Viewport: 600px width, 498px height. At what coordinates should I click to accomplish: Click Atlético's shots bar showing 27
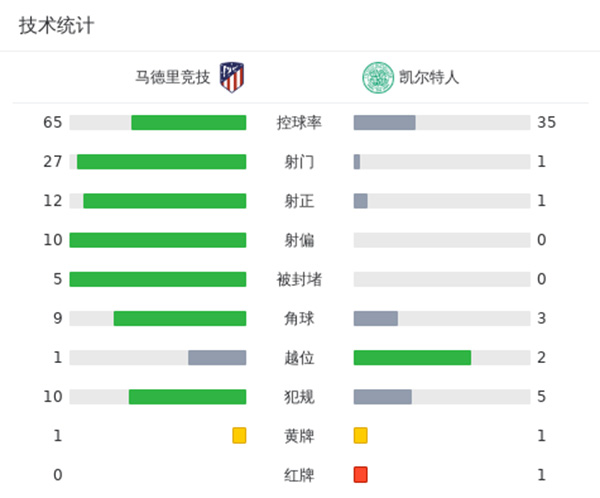coord(161,161)
